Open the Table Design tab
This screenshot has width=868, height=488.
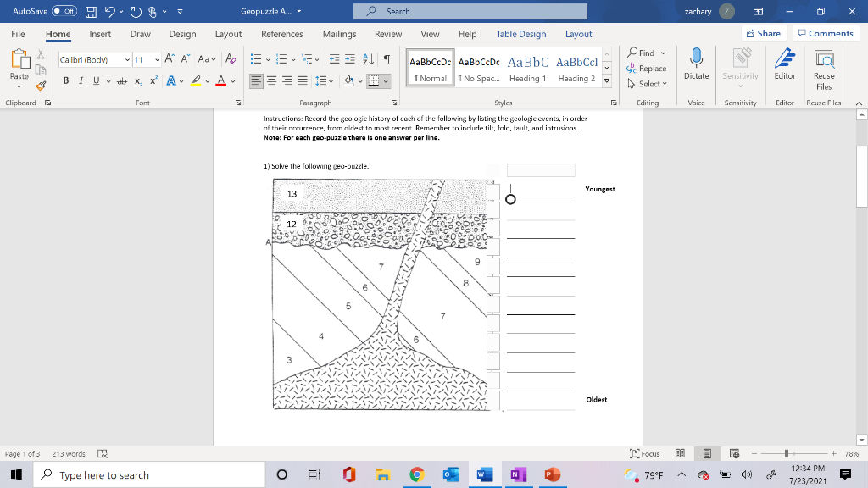click(520, 34)
